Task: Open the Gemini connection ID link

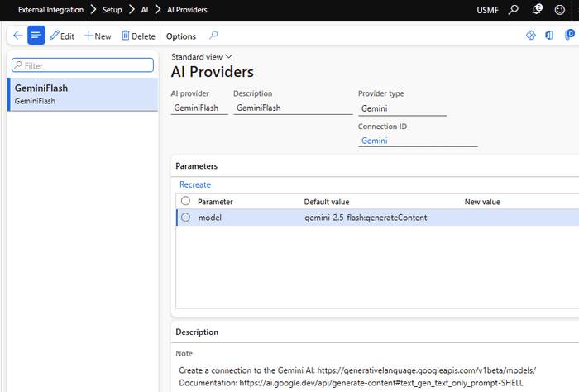Action: [374, 141]
